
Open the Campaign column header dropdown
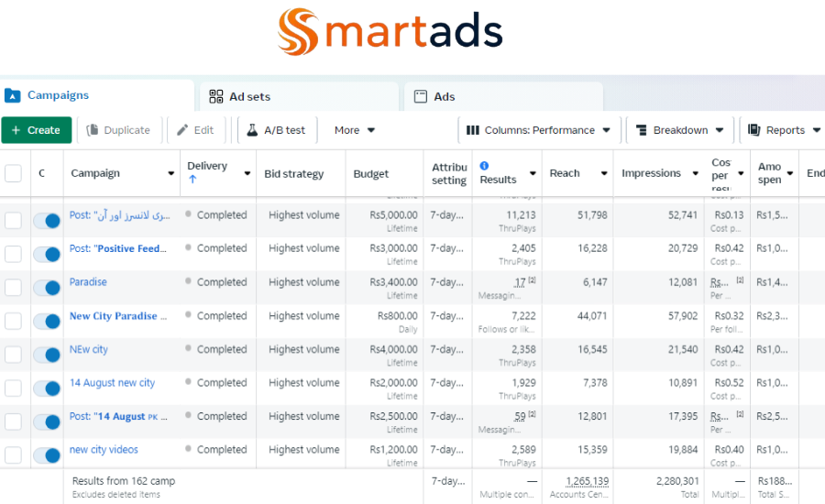click(171, 173)
